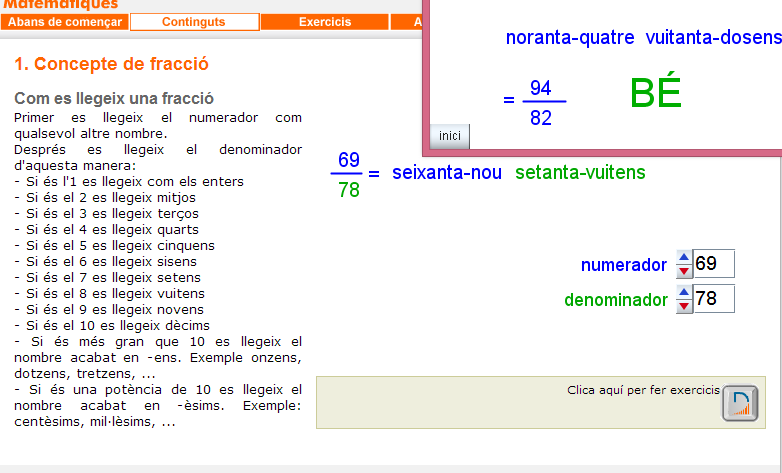Click the 'Clica aquí per fer exercicis' text
782x473 pixels.
tap(643, 389)
